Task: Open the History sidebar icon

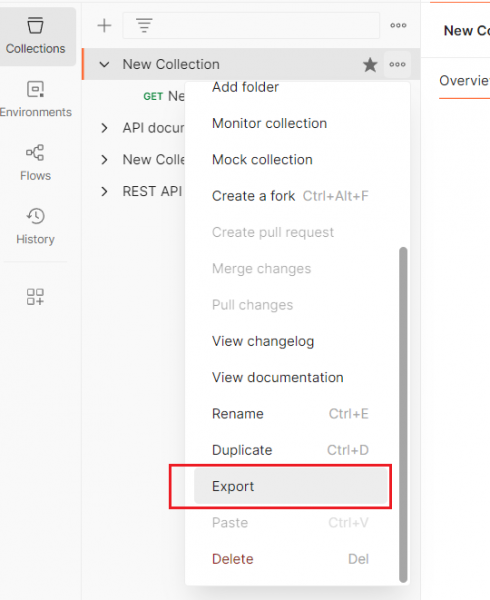Action: tap(36, 226)
